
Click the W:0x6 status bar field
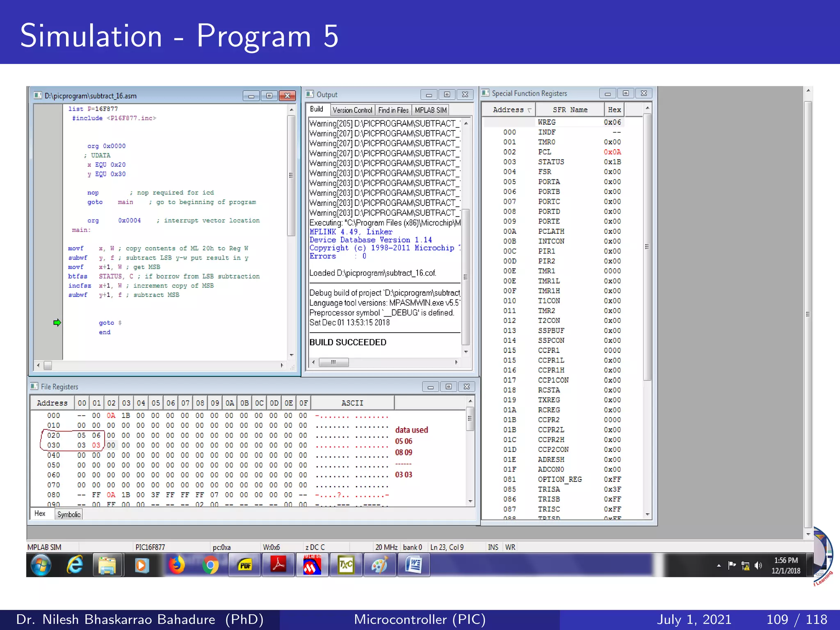(x=271, y=547)
